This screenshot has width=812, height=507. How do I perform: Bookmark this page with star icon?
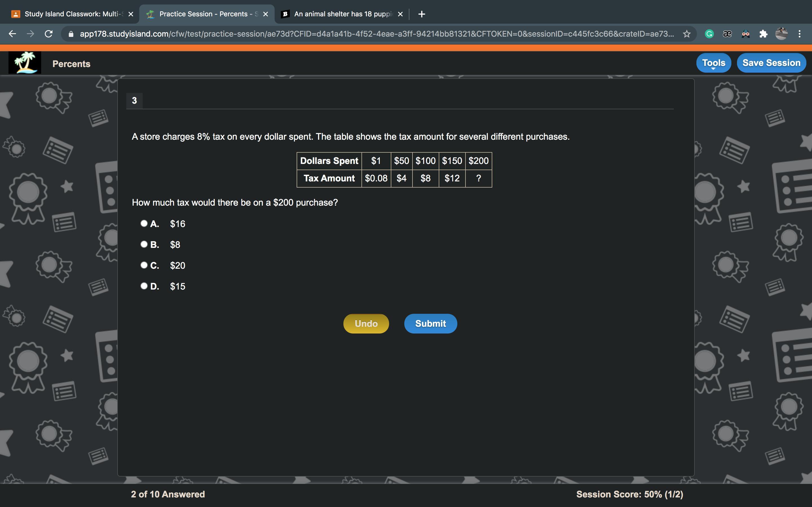coord(687,34)
